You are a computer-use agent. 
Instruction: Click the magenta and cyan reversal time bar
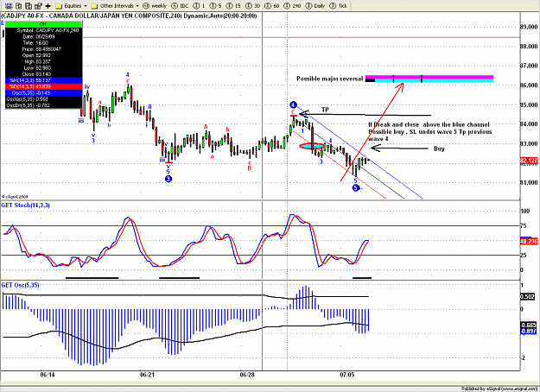[x=429, y=79]
